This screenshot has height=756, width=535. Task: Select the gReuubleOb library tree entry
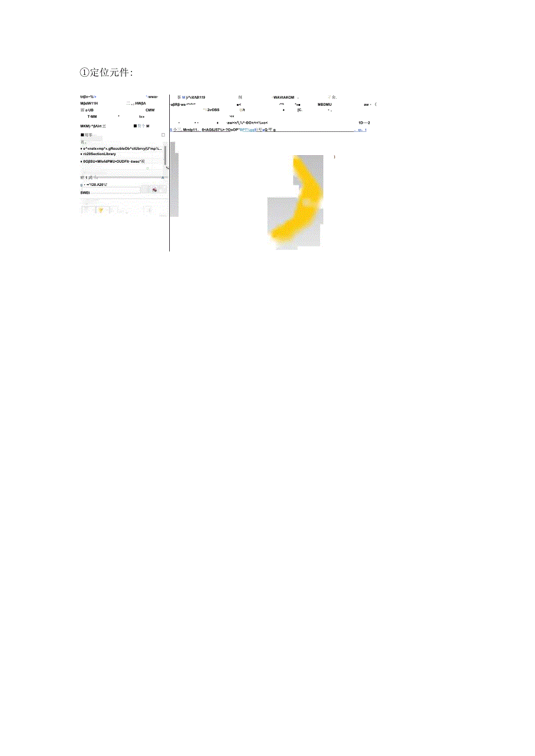tap(123, 148)
